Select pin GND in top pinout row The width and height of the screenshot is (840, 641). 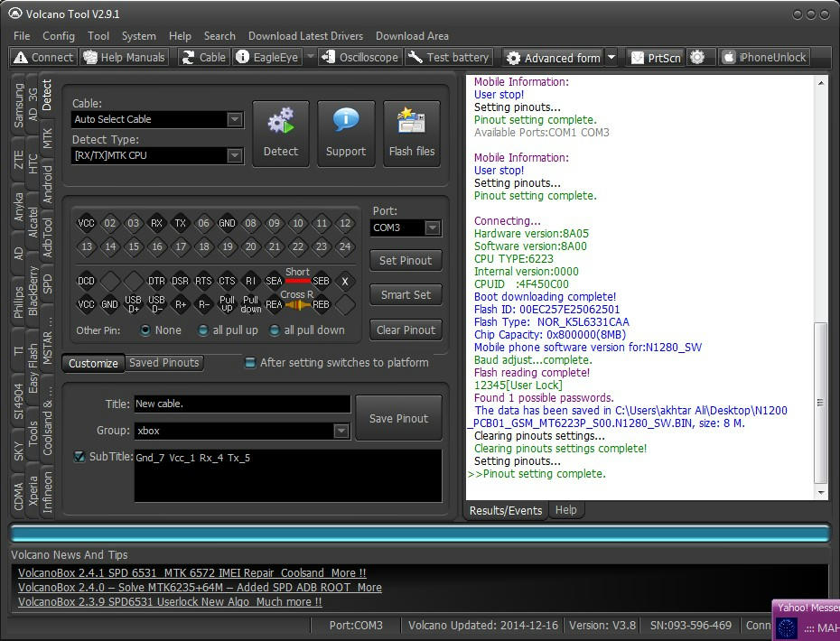[227, 223]
